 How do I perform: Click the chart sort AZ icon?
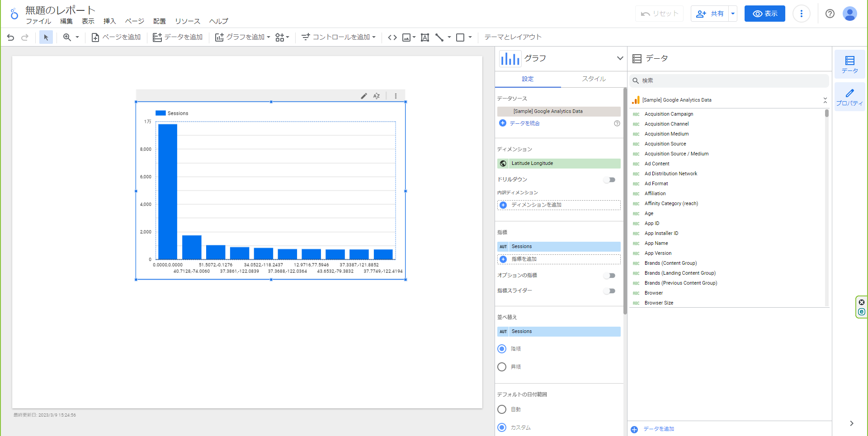click(377, 96)
